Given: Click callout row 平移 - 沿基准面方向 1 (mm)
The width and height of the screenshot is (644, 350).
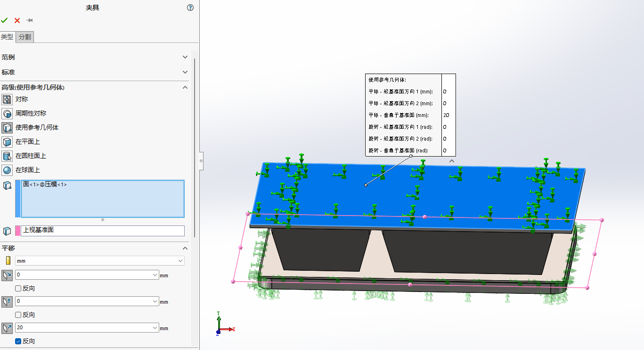Looking at the screenshot, I should coord(400,92).
